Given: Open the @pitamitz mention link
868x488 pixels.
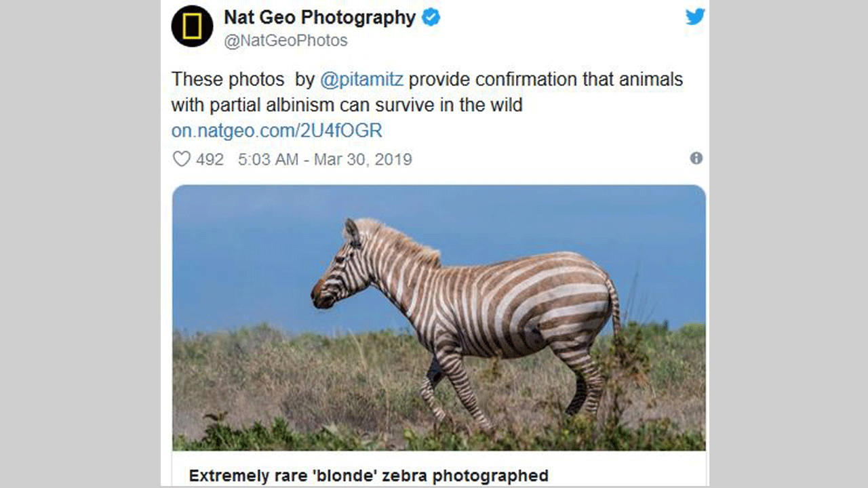Looking at the screenshot, I should pos(361,79).
